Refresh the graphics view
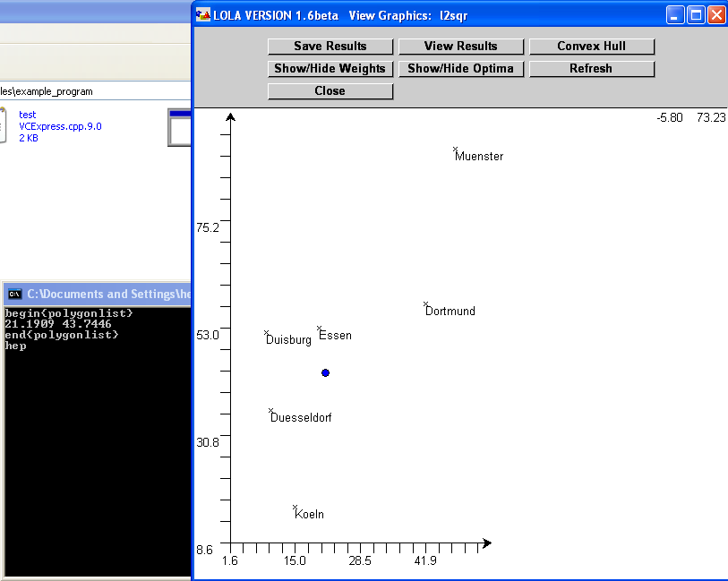The width and height of the screenshot is (728, 581). [592, 69]
